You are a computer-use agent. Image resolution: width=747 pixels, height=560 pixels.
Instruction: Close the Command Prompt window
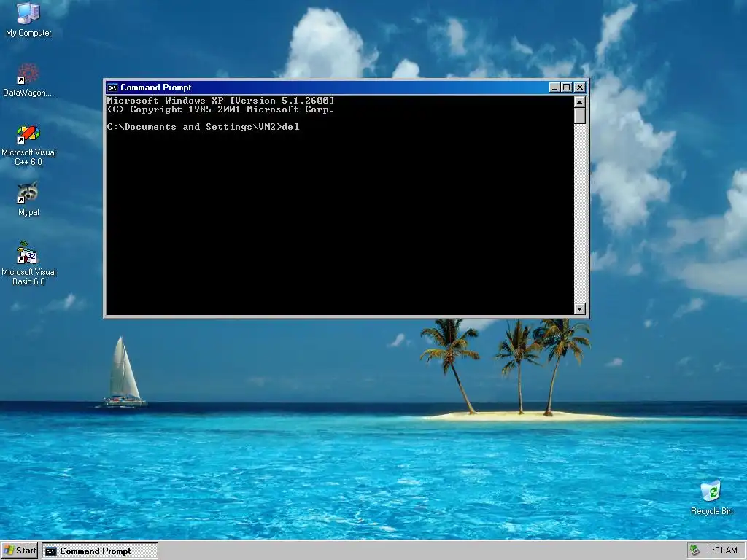(580, 87)
